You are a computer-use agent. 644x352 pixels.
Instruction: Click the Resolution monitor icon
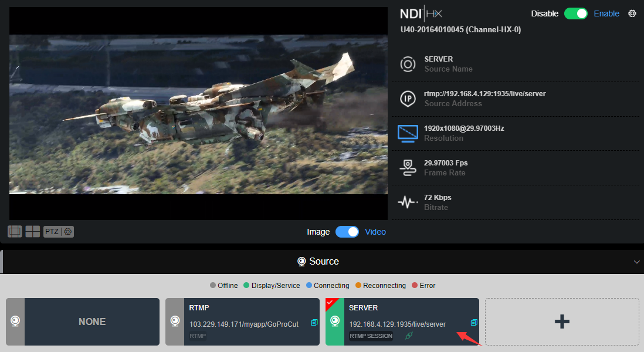pos(408,134)
